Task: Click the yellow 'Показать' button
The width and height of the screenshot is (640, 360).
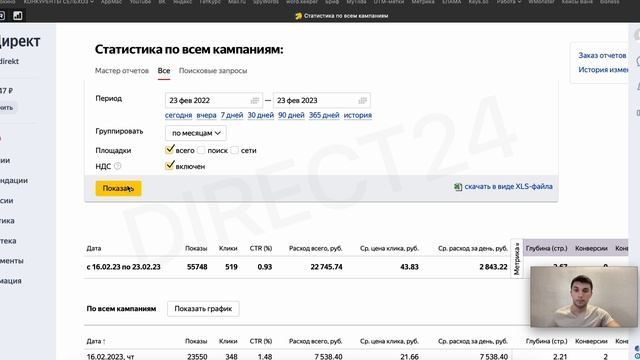Action: point(118,188)
